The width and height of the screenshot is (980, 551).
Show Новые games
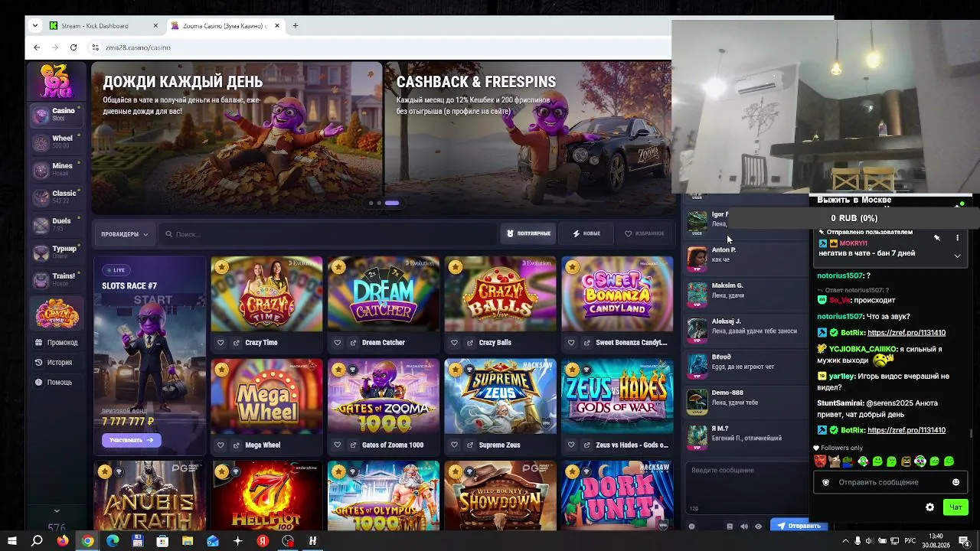point(586,233)
